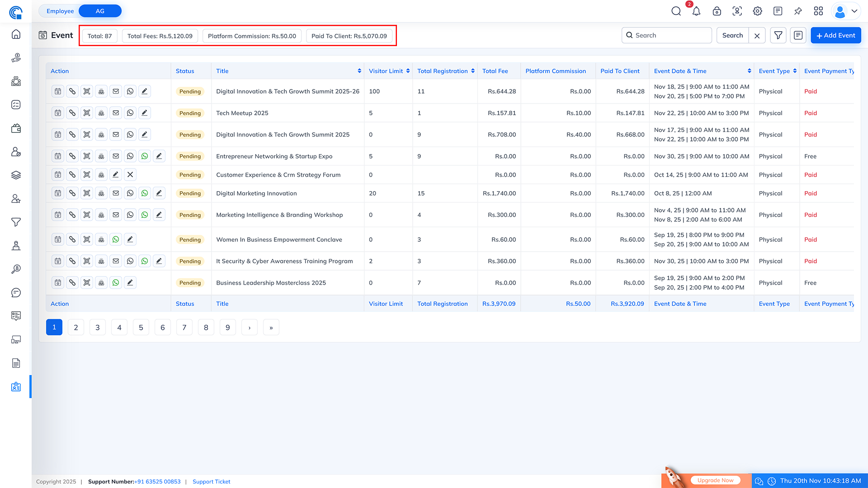Open the apps grid icon near the profile
The image size is (868, 488).
pos(818,11)
